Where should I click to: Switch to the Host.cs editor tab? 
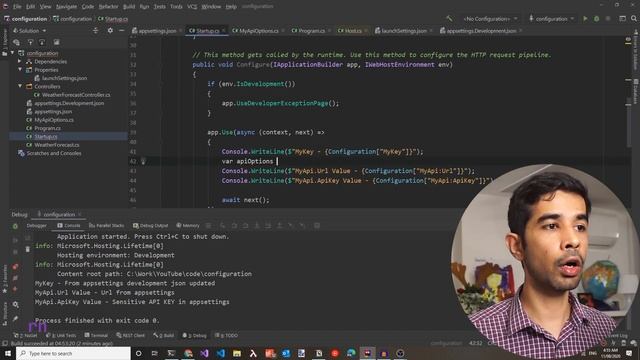tap(353, 31)
